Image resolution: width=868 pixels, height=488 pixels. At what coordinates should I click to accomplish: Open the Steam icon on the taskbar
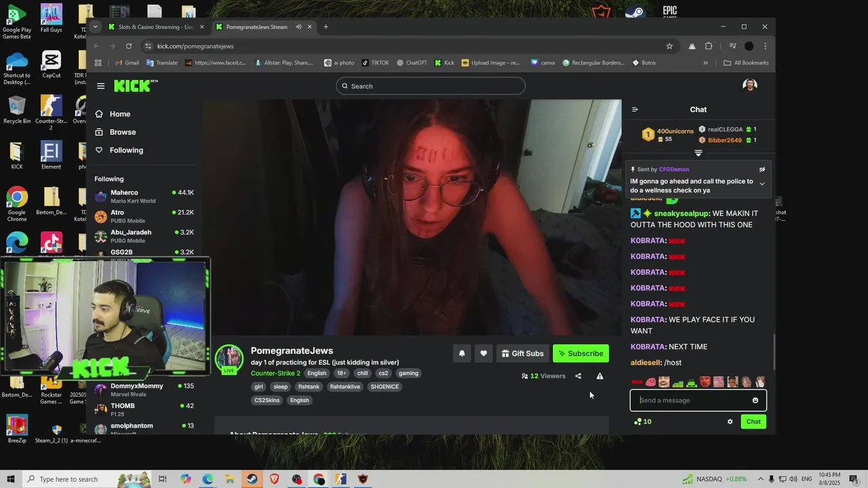[252, 479]
